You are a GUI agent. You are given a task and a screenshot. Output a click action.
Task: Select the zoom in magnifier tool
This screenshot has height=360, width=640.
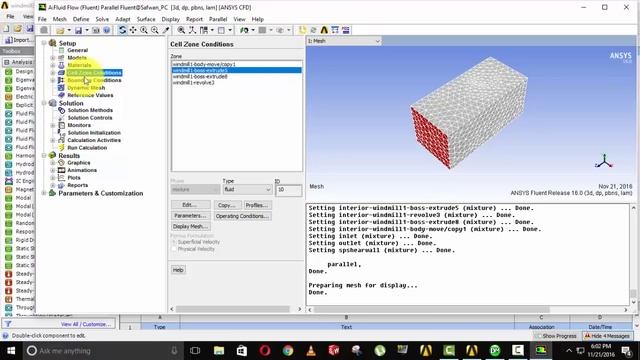(144, 30)
